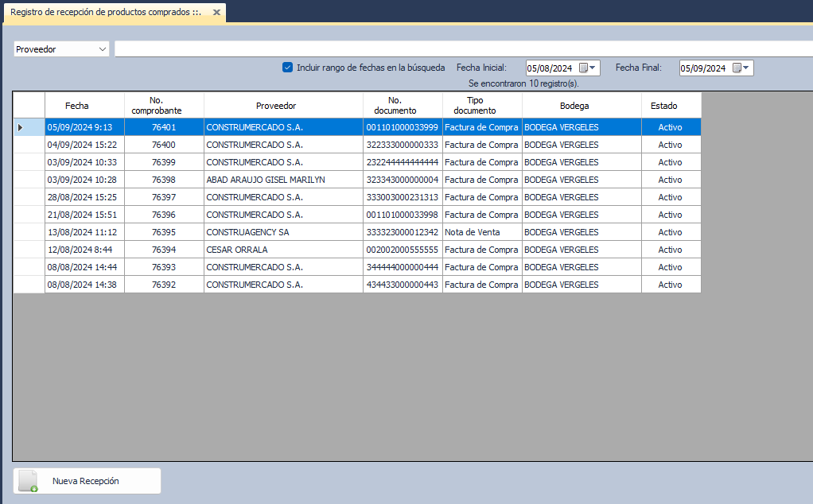This screenshot has width=813, height=504.
Task: Close the Registro de recepción tab
Action: point(216,13)
